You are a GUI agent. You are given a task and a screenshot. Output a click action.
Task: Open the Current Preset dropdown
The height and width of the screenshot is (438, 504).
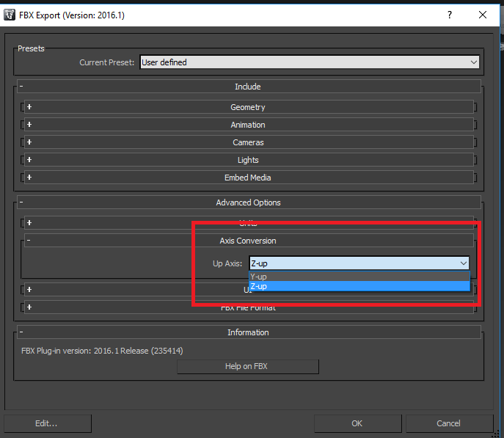[310, 62]
